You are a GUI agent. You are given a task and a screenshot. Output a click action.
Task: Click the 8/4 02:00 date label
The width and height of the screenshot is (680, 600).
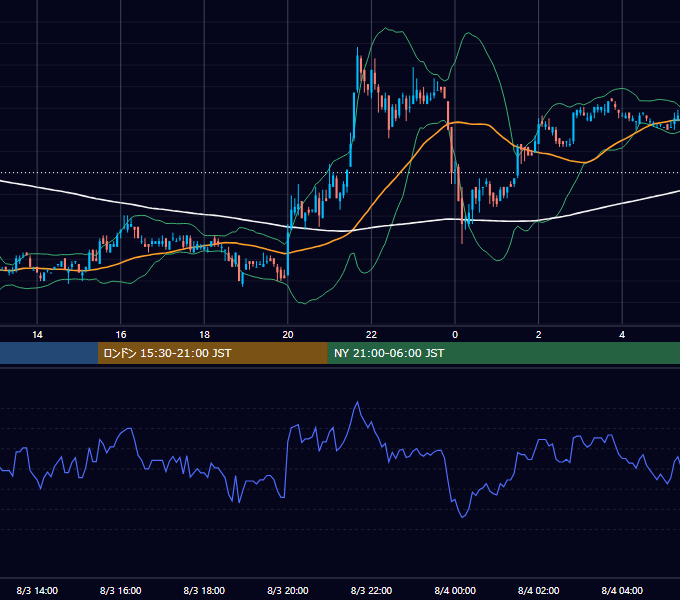click(x=538, y=590)
